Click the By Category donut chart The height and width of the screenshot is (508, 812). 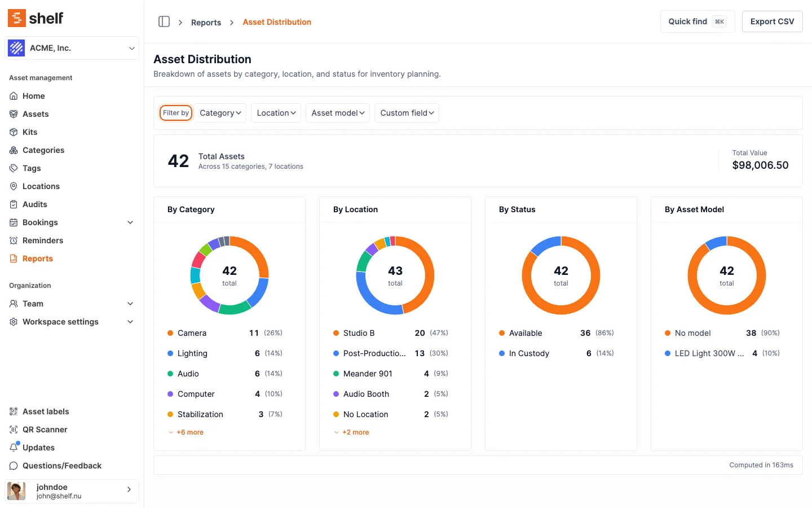point(230,275)
